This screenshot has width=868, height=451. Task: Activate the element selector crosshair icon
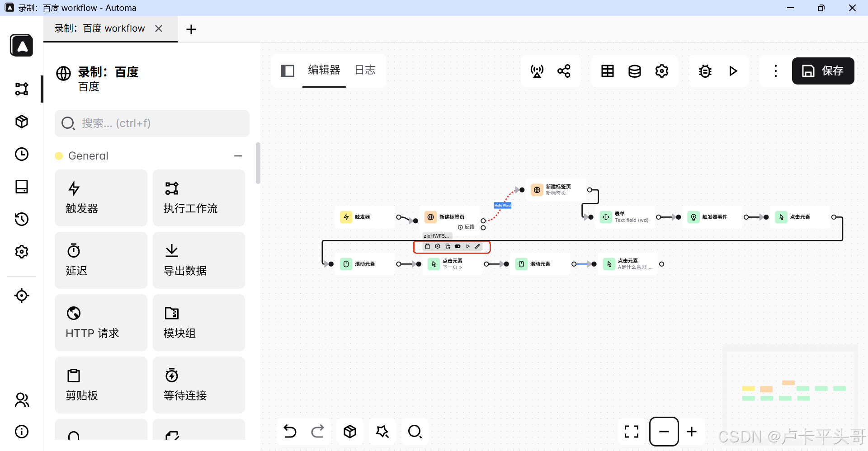coord(22,296)
